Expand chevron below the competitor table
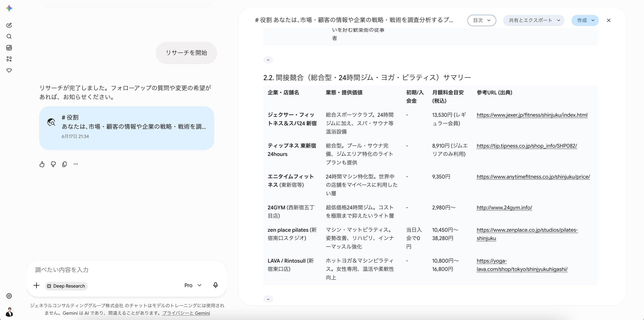This screenshot has height=320, width=644. (x=268, y=299)
